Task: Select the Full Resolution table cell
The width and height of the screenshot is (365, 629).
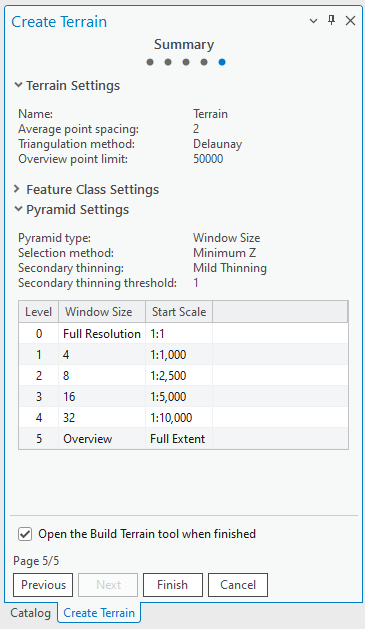Action: [x=102, y=334]
